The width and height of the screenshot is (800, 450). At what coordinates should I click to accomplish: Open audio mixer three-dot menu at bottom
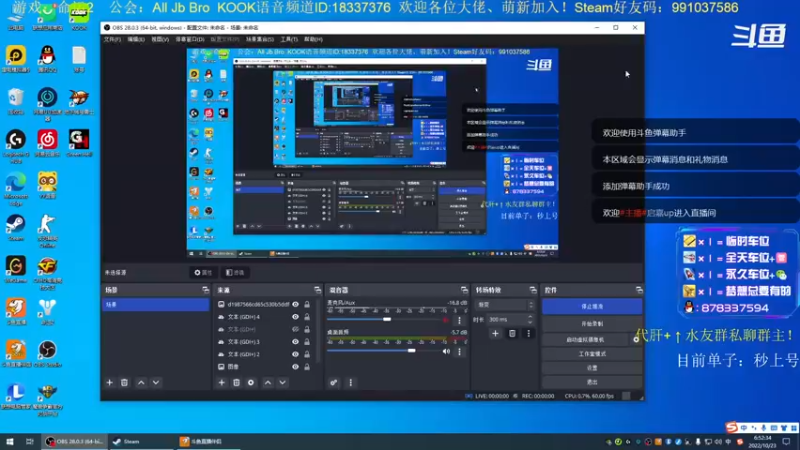351,383
